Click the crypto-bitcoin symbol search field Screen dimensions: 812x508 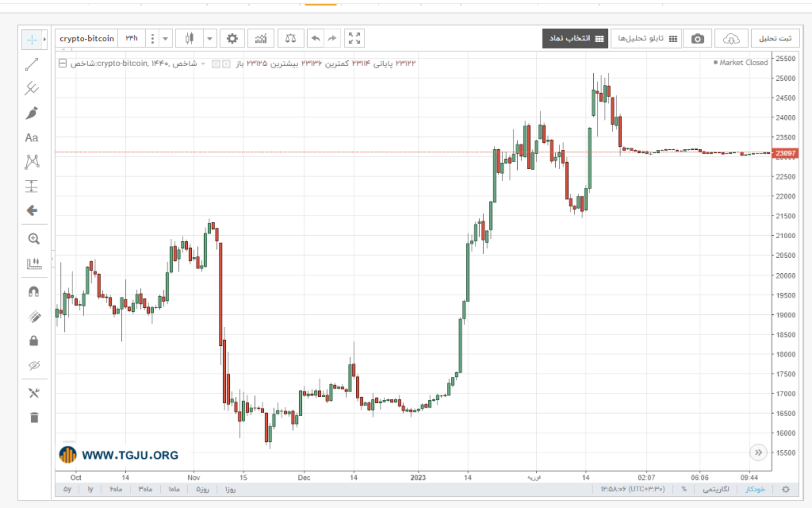[87, 39]
